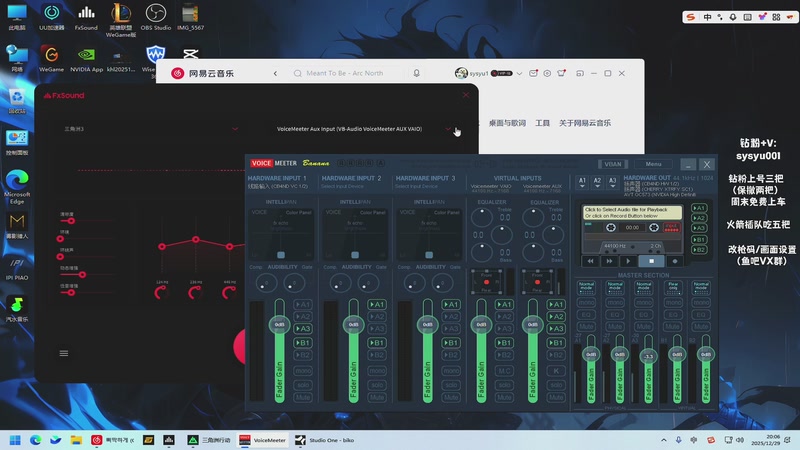Viewport: 800px width, 450px height.
Task: Click the cassette fast-forward button in Voicemeeter
Action: pos(609,261)
